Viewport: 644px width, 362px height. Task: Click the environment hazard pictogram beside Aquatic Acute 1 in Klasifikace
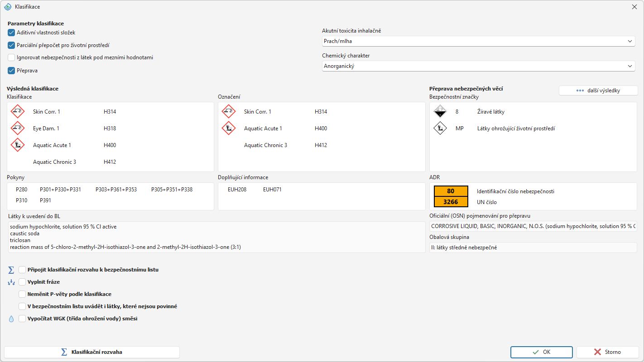coord(18,145)
